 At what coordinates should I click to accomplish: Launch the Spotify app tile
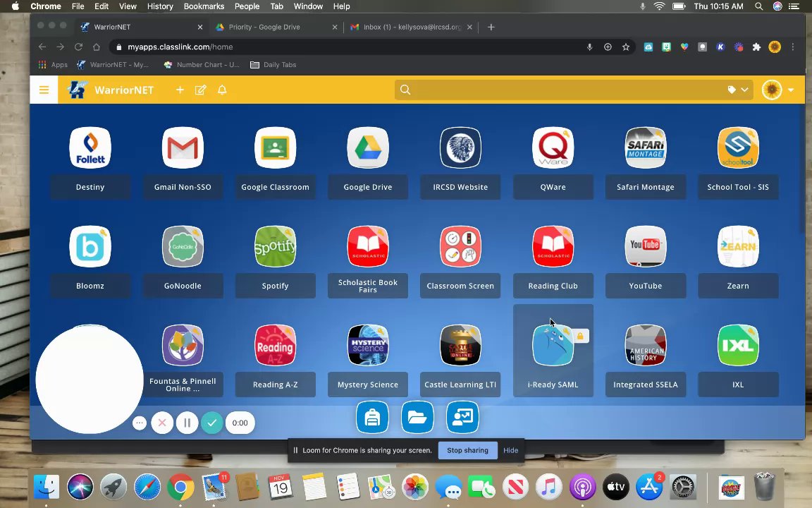coord(275,247)
